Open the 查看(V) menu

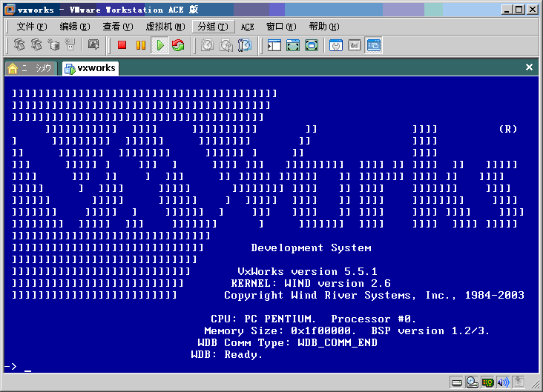click(x=117, y=27)
